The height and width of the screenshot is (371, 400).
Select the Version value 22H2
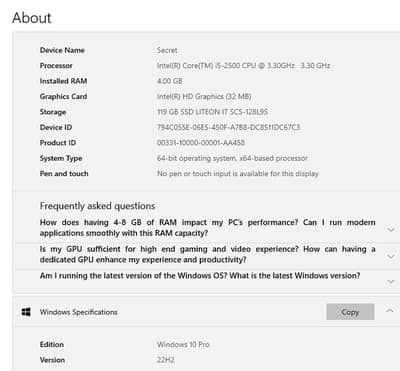[165, 360]
